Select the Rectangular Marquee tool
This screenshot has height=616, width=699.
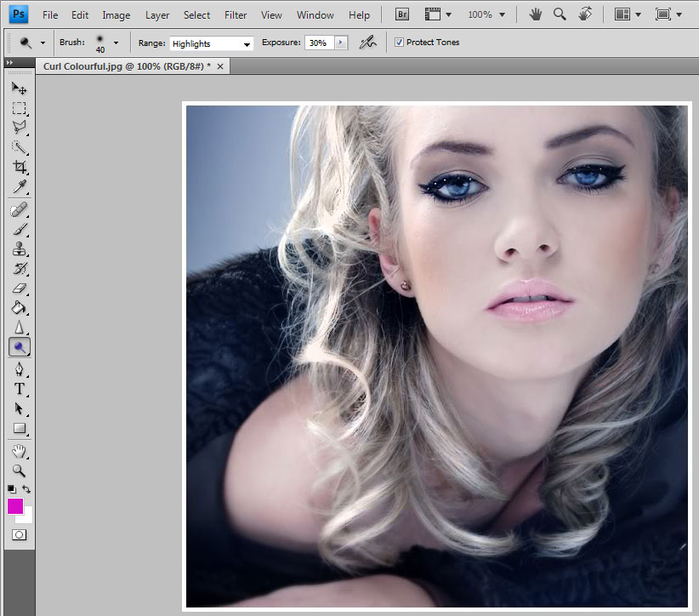pos(20,108)
